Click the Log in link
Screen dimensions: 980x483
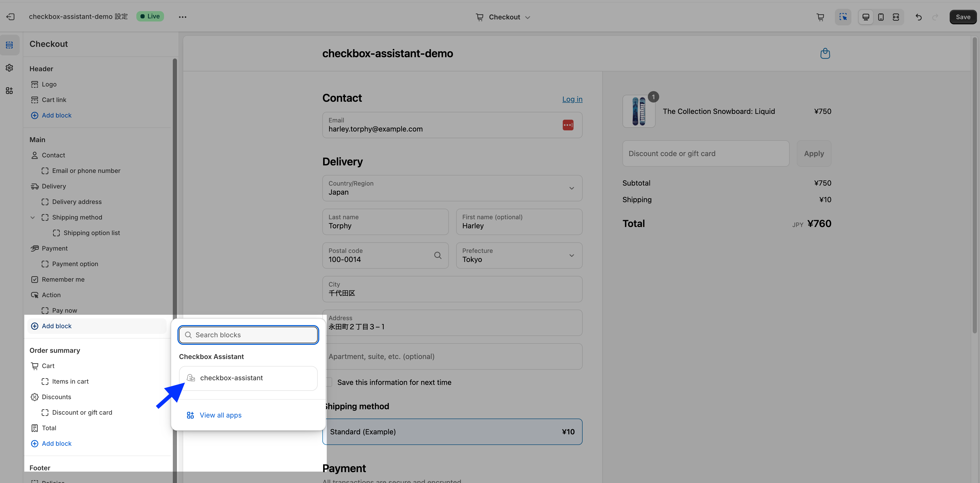[x=572, y=99]
